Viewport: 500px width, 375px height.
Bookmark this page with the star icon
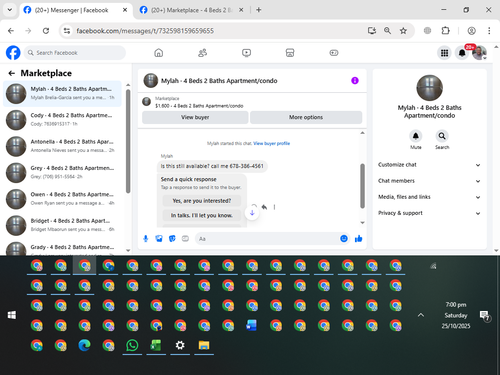click(x=403, y=31)
